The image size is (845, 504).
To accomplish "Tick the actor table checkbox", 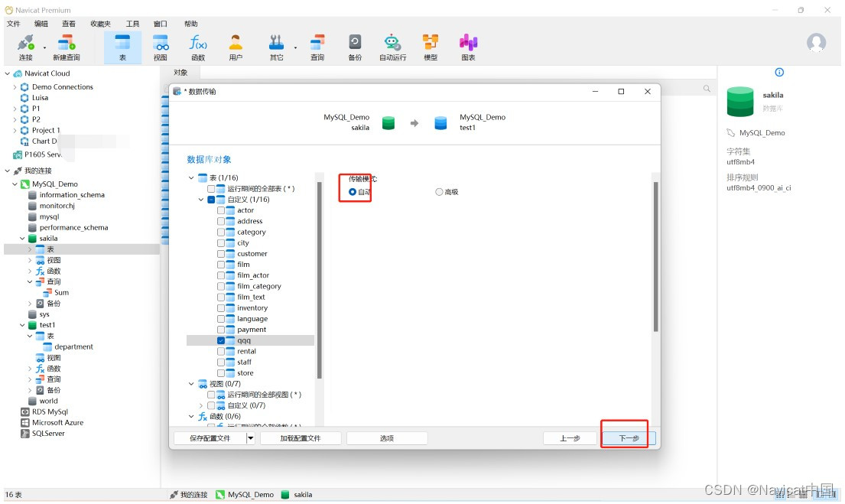I will point(221,210).
